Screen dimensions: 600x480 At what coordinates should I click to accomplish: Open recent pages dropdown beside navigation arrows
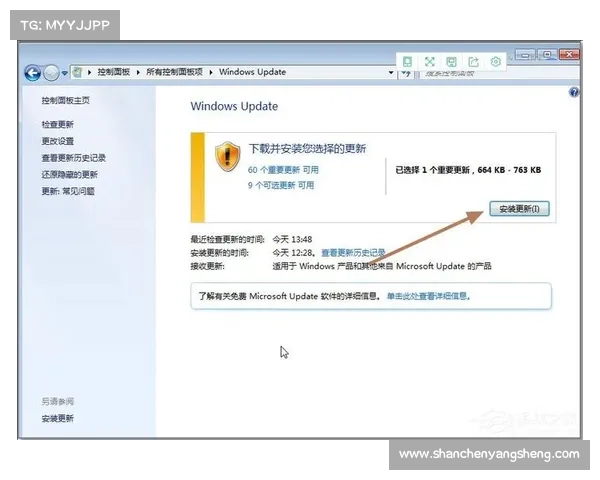click(x=65, y=73)
